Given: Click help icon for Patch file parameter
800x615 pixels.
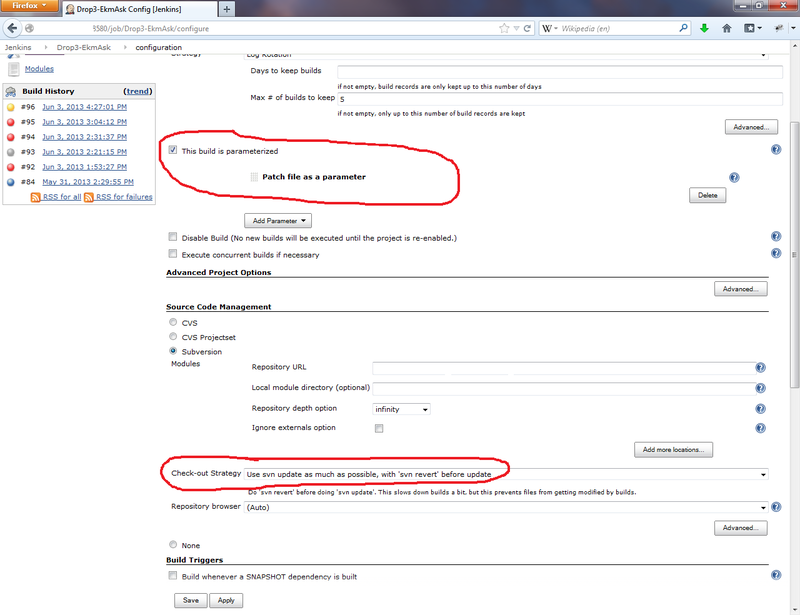Looking at the screenshot, I should (x=734, y=177).
